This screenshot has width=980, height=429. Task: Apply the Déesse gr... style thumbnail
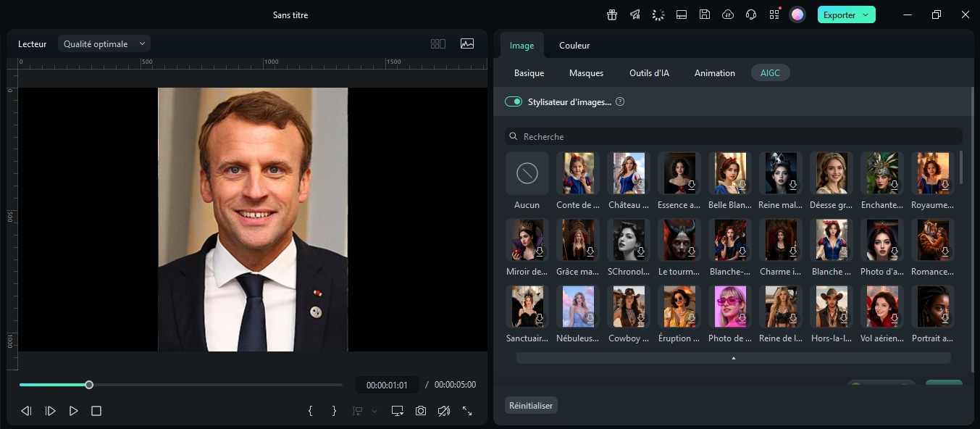coord(832,173)
